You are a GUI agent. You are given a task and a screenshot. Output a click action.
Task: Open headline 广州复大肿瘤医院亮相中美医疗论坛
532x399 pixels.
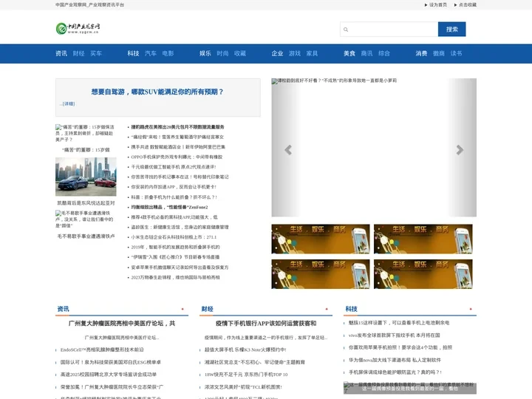(x=122, y=324)
